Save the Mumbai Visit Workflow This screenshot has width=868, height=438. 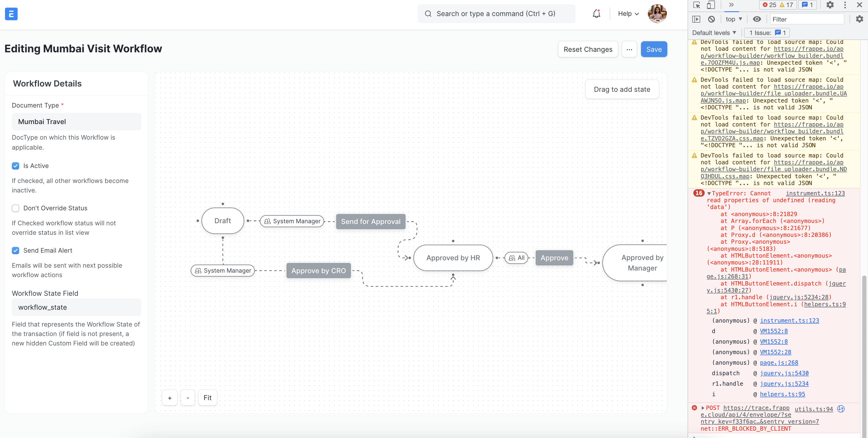point(654,49)
